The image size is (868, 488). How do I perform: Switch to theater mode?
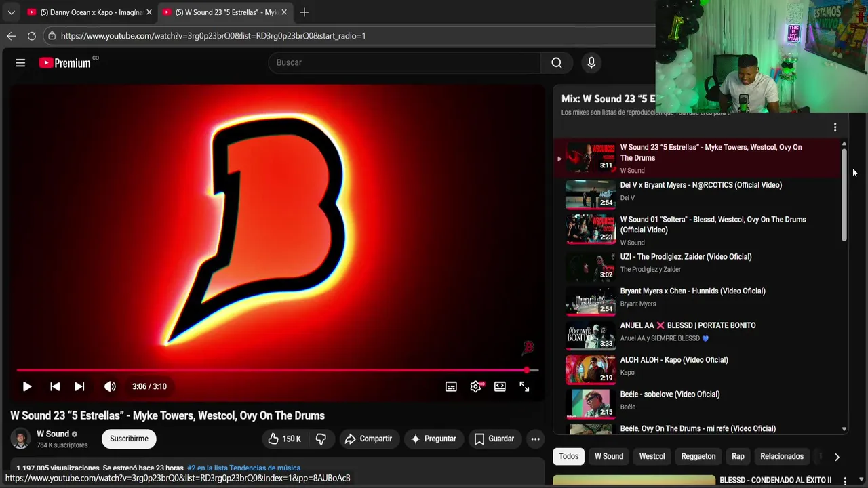coord(500,386)
